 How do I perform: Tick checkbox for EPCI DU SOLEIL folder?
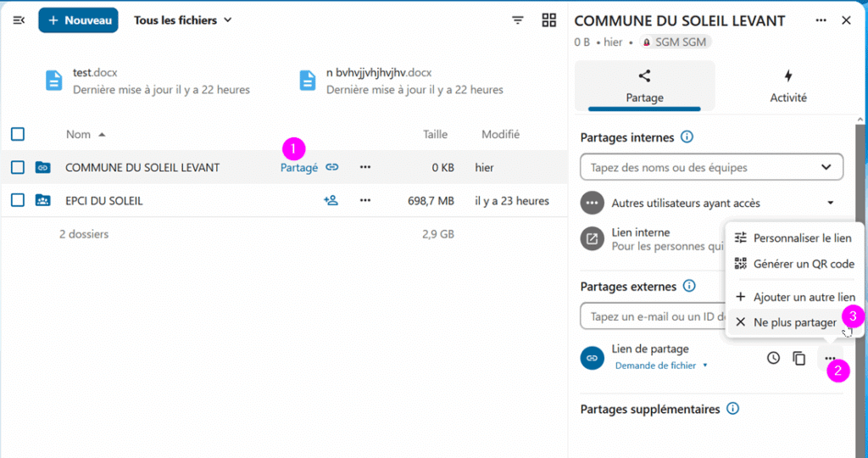pos(18,200)
